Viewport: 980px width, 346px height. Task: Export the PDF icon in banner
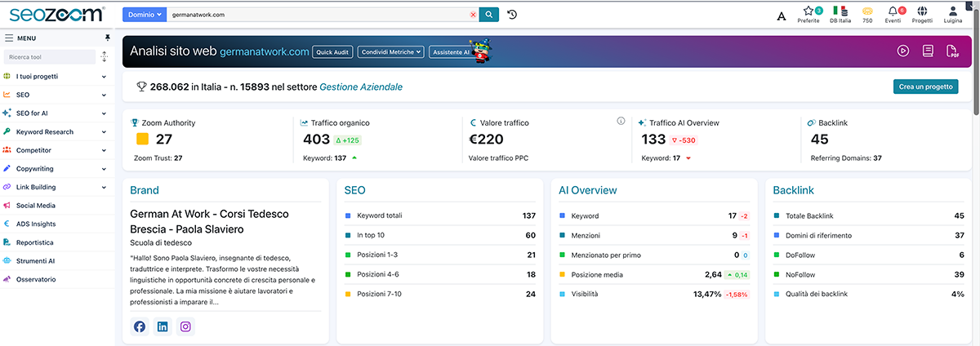tap(952, 51)
